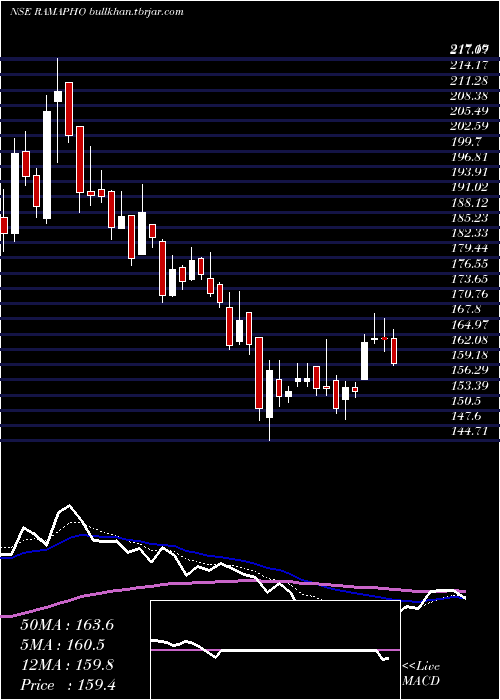Click the 208.38 price axis label
Viewport: 500px width, 700px height.
470,96
